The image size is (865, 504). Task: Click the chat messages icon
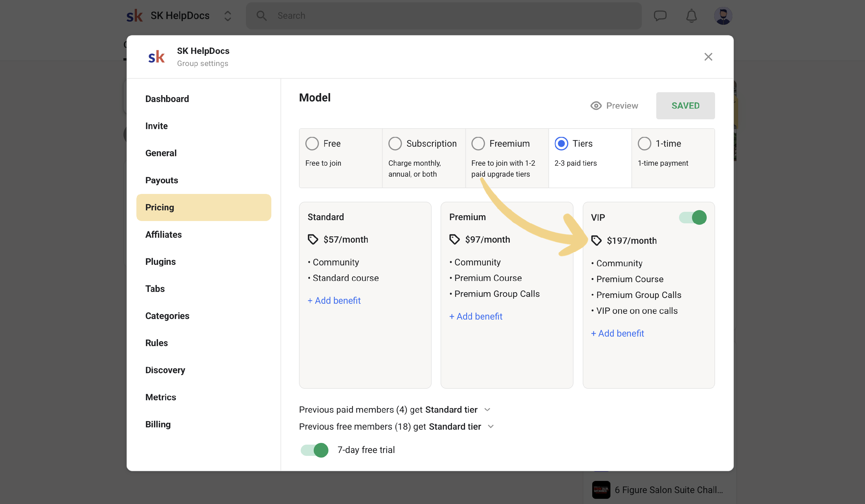tap(660, 16)
